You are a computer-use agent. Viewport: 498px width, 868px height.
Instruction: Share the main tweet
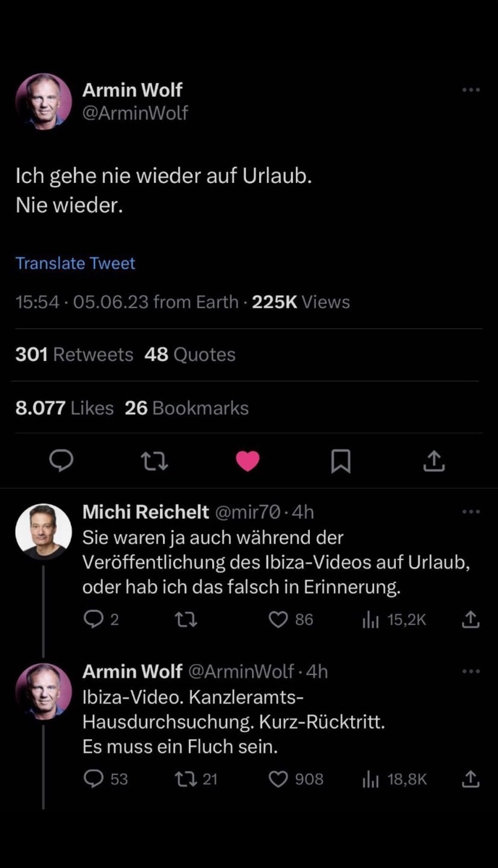tap(433, 461)
